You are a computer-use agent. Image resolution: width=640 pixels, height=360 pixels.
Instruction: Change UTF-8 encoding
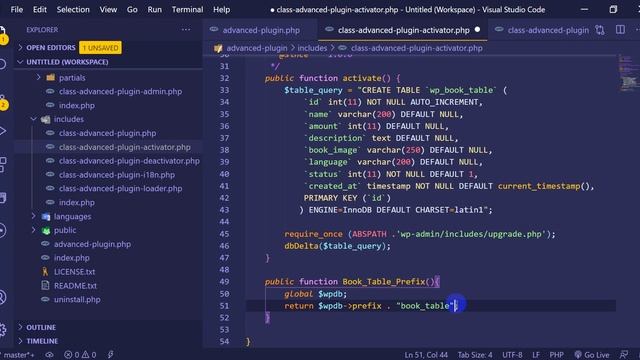pyautogui.click(x=512, y=355)
